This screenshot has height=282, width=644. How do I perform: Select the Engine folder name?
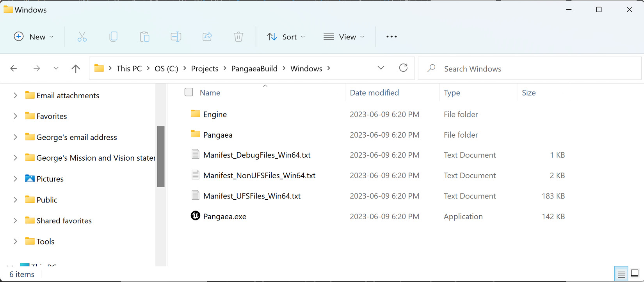point(215,114)
